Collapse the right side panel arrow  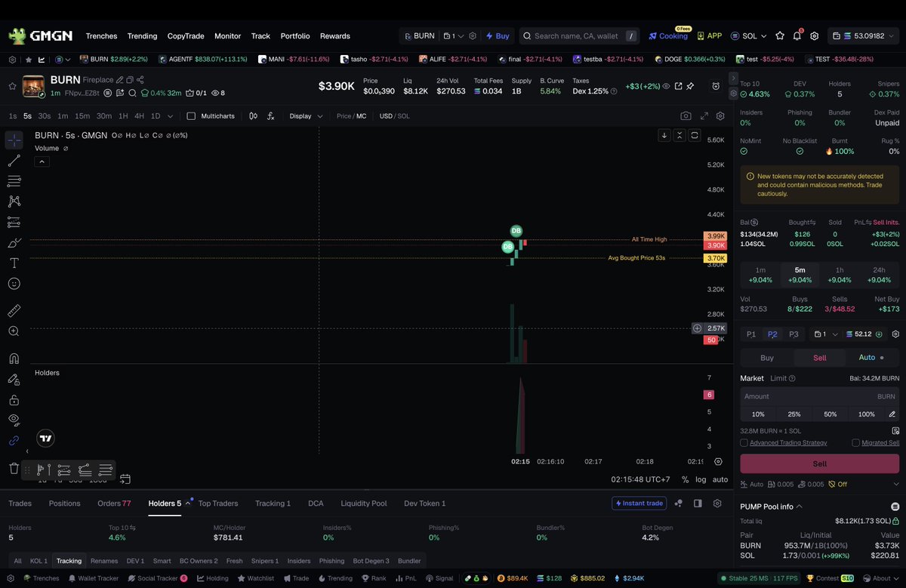click(x=733, y=79)
